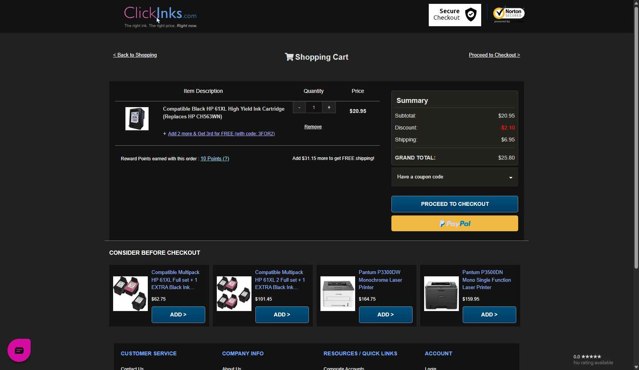Viewport: 639px width, 370px height.
Task: Open 'Pantum P3500DN Mono Single Function' title
Action: click(486, 280)
